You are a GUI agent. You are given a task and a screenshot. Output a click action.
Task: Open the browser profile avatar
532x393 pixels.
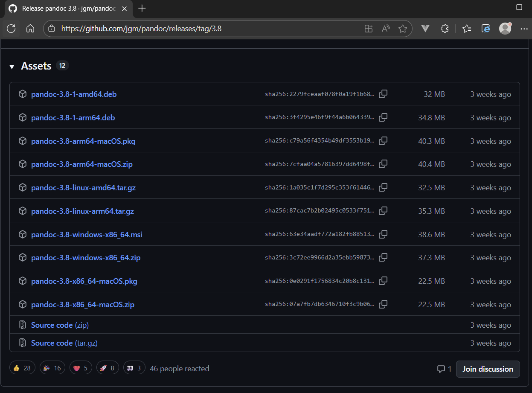tap(505, 29)
